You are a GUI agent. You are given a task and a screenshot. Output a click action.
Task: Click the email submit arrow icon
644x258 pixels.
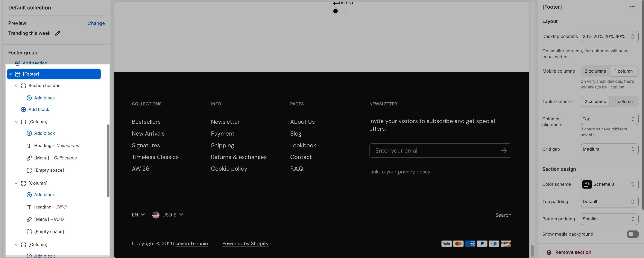504,151
